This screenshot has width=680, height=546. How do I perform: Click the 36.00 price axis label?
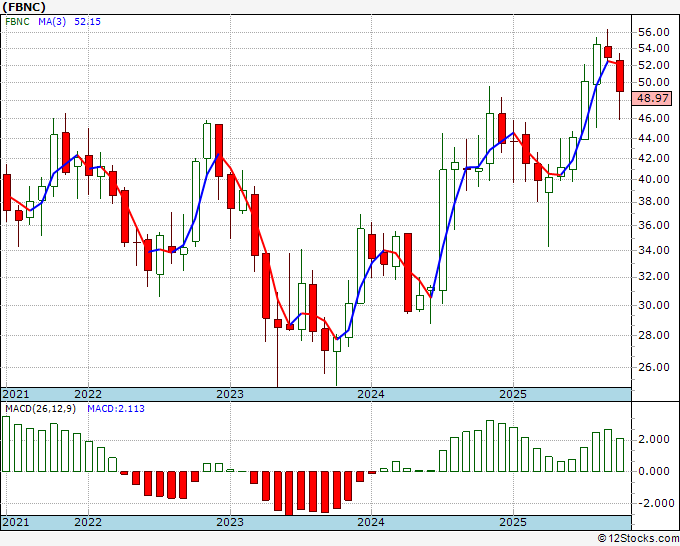653,225
